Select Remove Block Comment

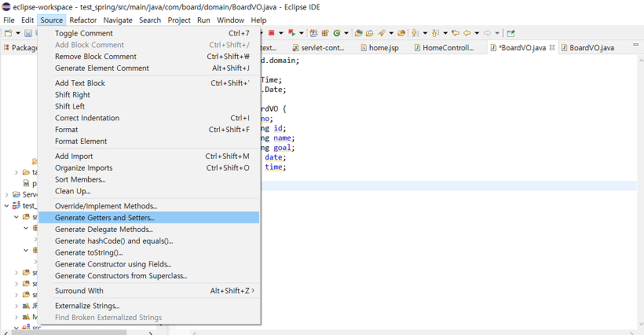point(149,57)
